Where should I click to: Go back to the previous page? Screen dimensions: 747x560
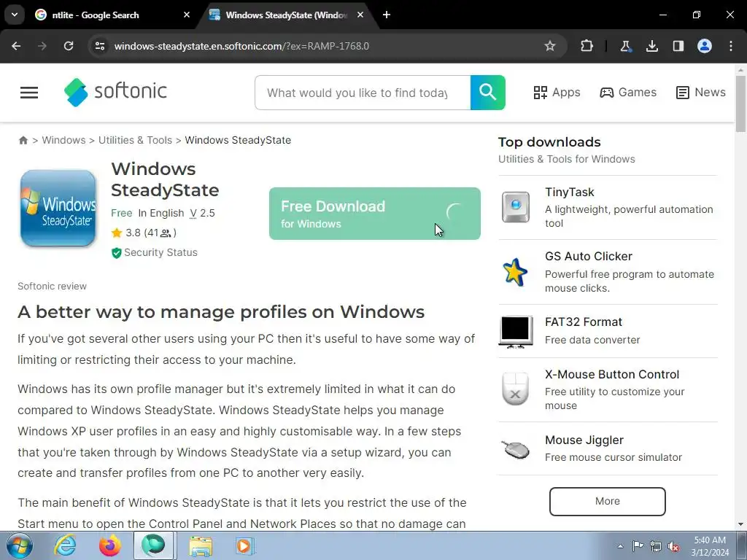coord(16,46)
